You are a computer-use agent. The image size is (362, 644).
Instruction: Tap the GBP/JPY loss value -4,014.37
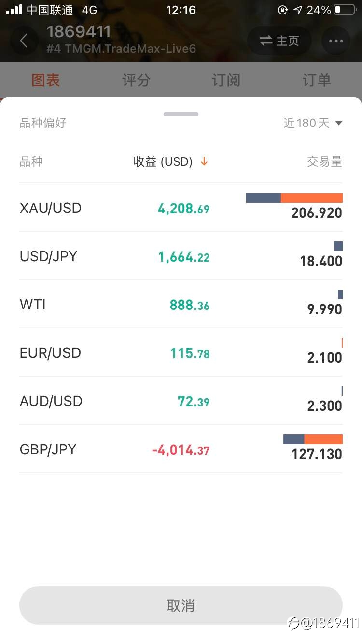(181, 450)
